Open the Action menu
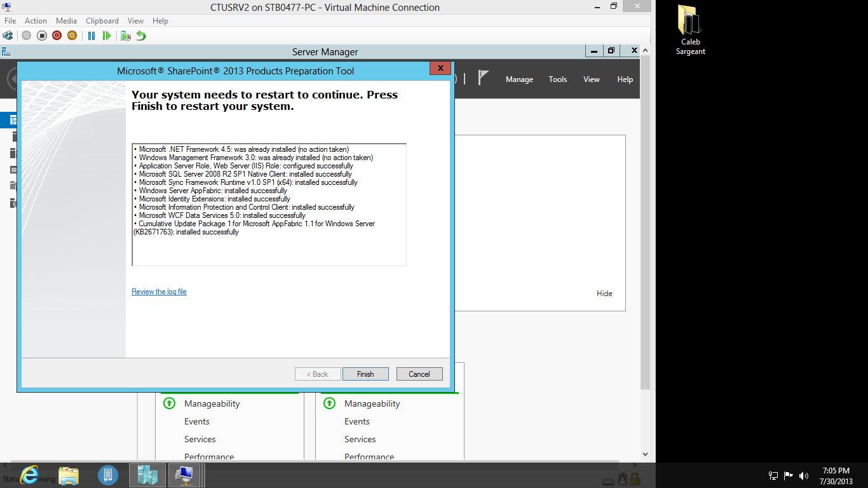This screenshot has height=488, width=868. [x=36, y=21]
